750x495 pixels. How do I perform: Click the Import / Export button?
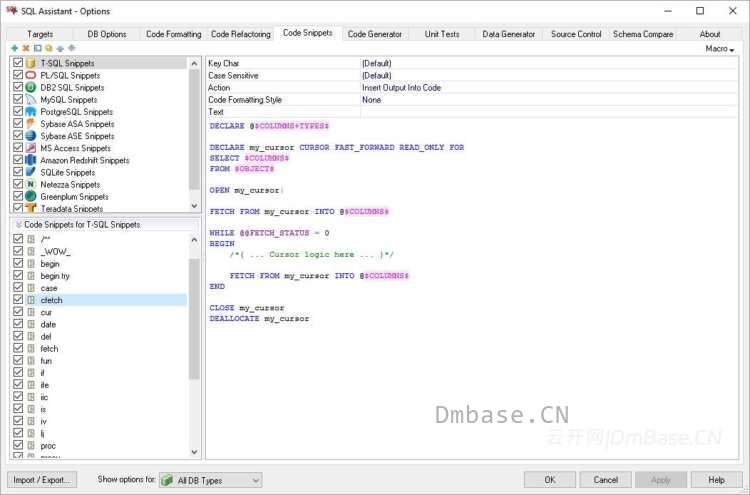[42, 480]
